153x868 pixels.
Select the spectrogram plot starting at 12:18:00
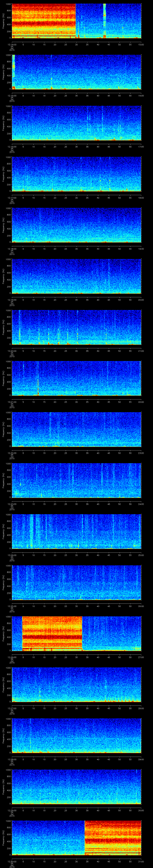[76, 225]
